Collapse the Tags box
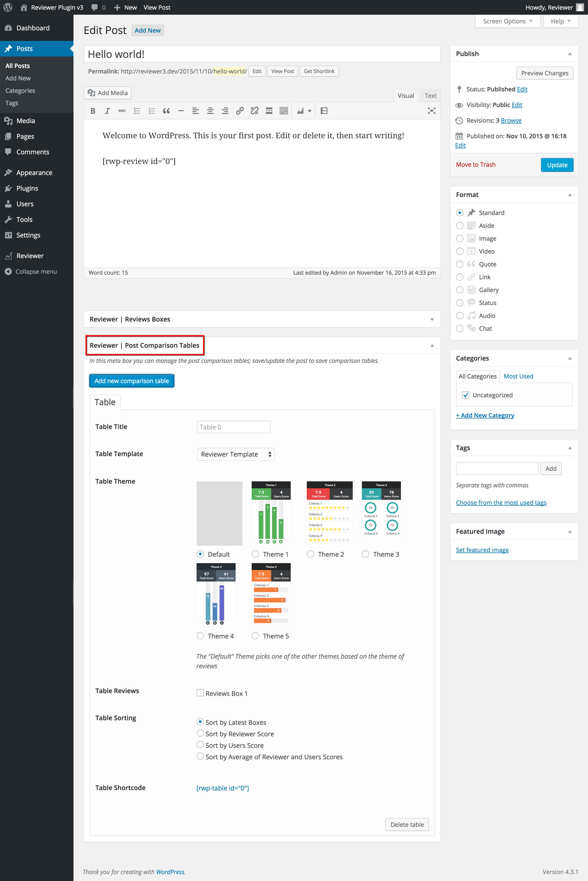The width and height of the screenshot is (588, 881). pos(570,448)
